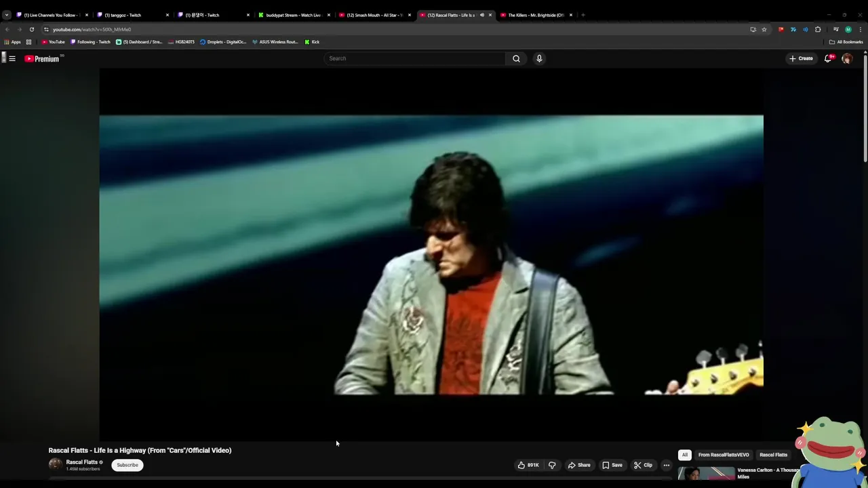Click the '1.46M subscribers' text
Image resolution: width=868 pixels, height=488 pixels.
click(x=83, y=469)
